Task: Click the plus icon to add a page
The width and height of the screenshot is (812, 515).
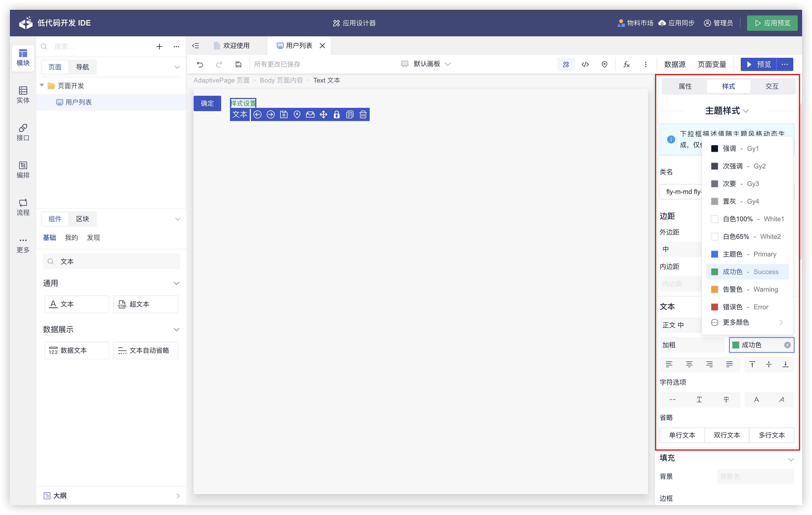Action: (159, 46)
